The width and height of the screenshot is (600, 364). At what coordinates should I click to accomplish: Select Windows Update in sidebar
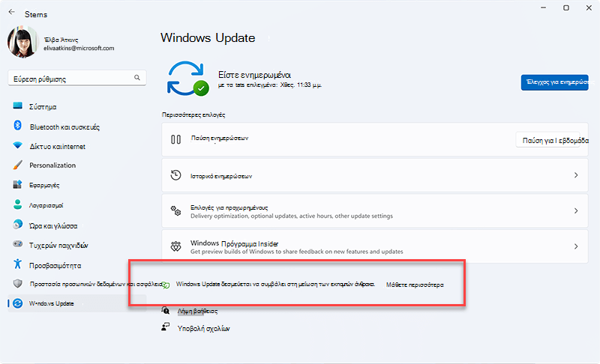[x=77, y=303]
